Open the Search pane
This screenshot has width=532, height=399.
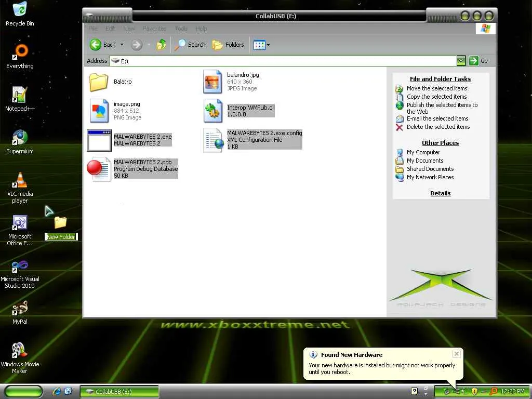click(190, 45)
